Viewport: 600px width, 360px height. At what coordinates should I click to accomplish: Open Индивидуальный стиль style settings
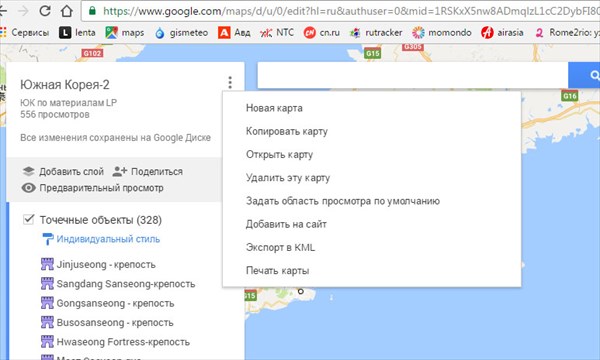(108, 239)
